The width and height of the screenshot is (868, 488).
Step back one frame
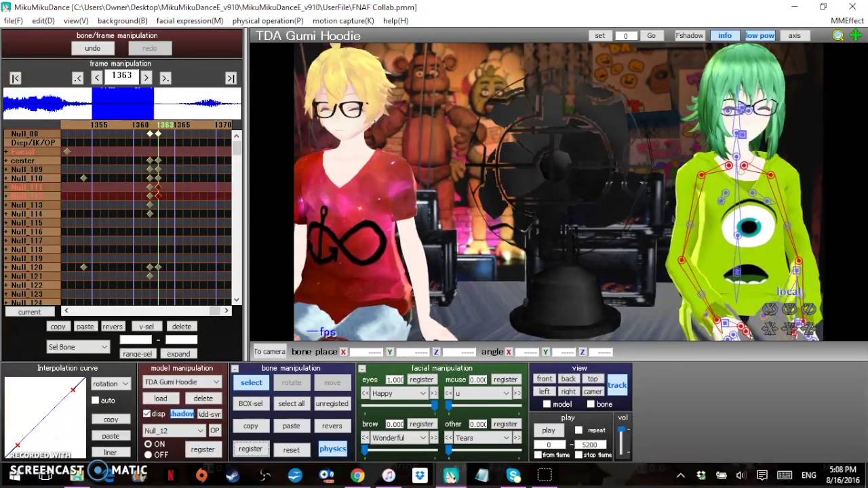coord(97,79)
